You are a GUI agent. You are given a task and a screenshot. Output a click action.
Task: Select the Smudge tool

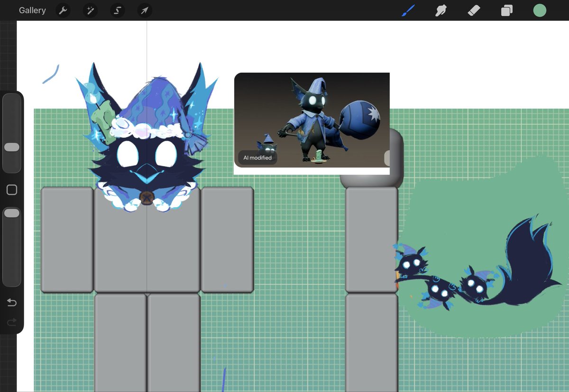click(x=441, y=10)
